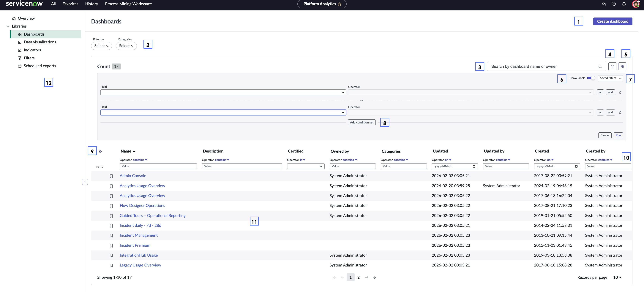Bookmark the Incident daily dashboard
Screen dimensions: 644x292
click(x=111, y=226)
